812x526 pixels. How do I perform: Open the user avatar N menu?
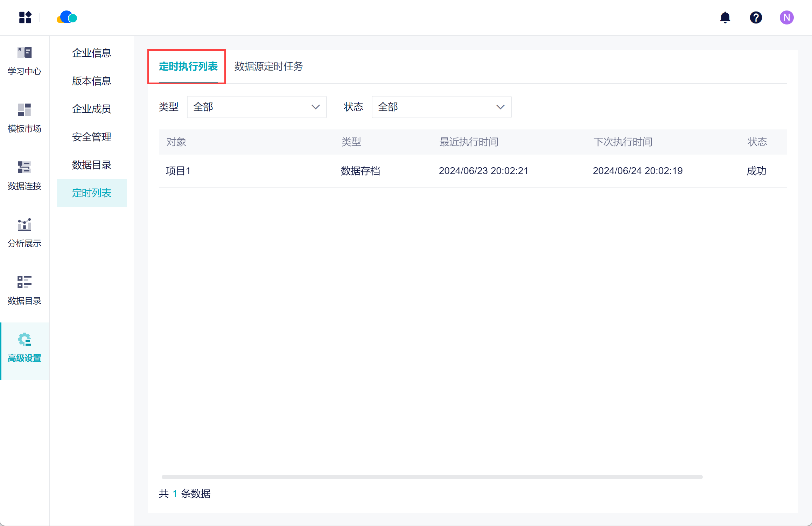click(786, 17)
